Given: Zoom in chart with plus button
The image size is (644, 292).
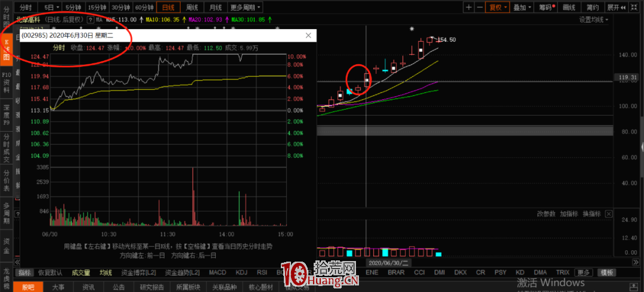Looking at the screenshot, I should [x=469, y=7].
